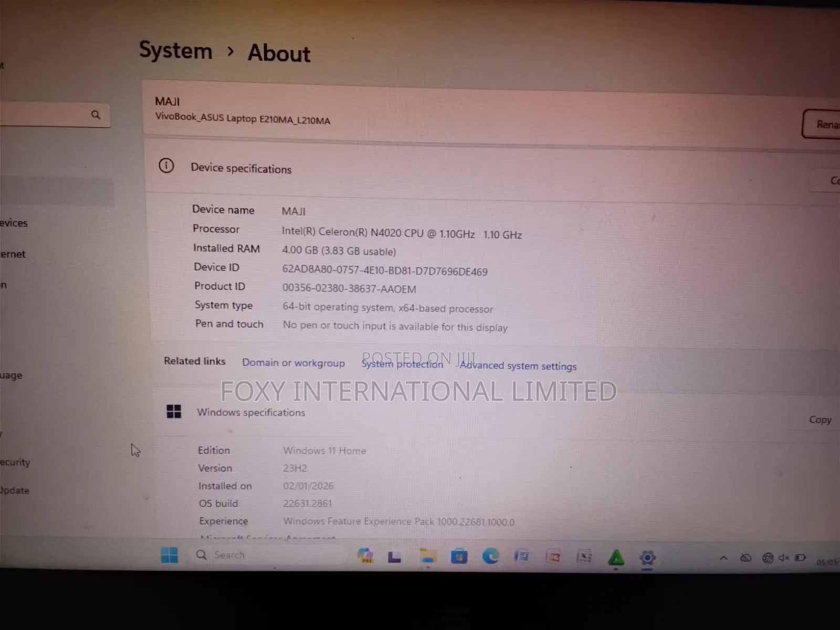This screenshot has width=840, height=630.
Task: Click the battery tray icon
Action: (x=800, y=558)
